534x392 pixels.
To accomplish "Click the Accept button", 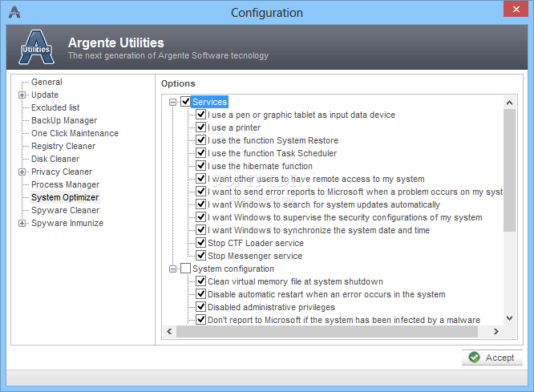I will coord(492,358).
